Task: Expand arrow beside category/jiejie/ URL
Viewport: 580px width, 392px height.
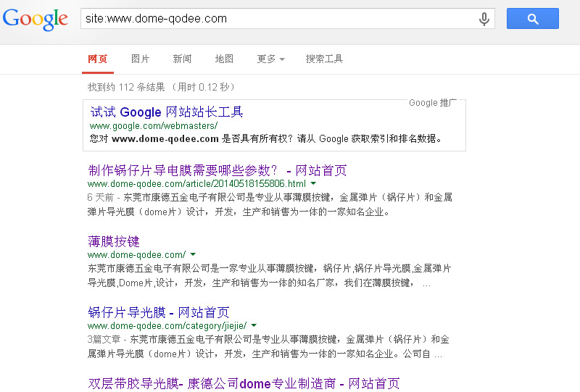Action: pos(254,325)
